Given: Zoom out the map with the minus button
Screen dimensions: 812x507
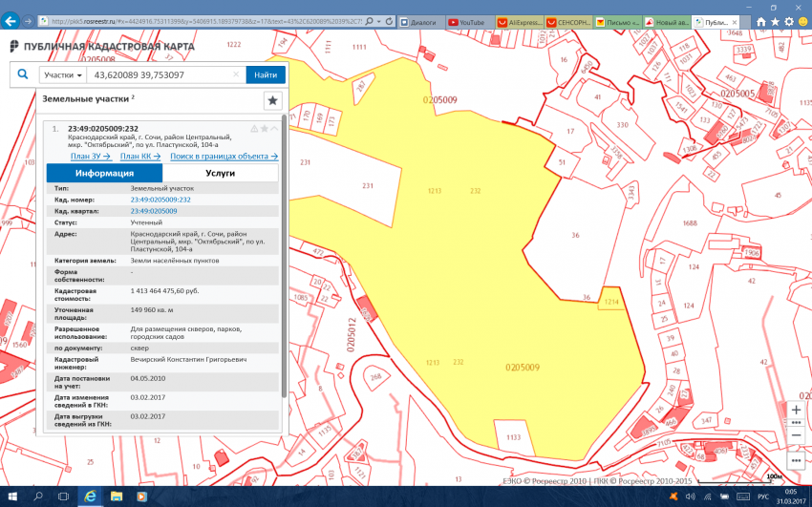Looking at the screenshot, I should 796,435.
